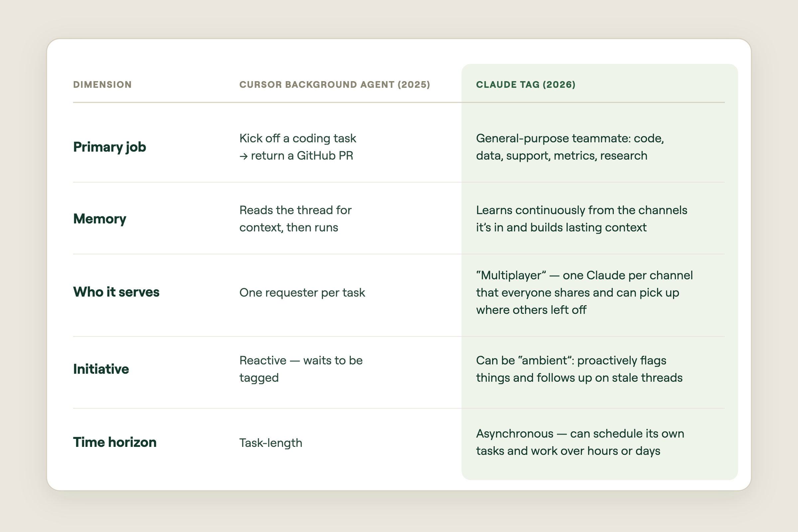Click the Memory row label

(x=99, y=219)
